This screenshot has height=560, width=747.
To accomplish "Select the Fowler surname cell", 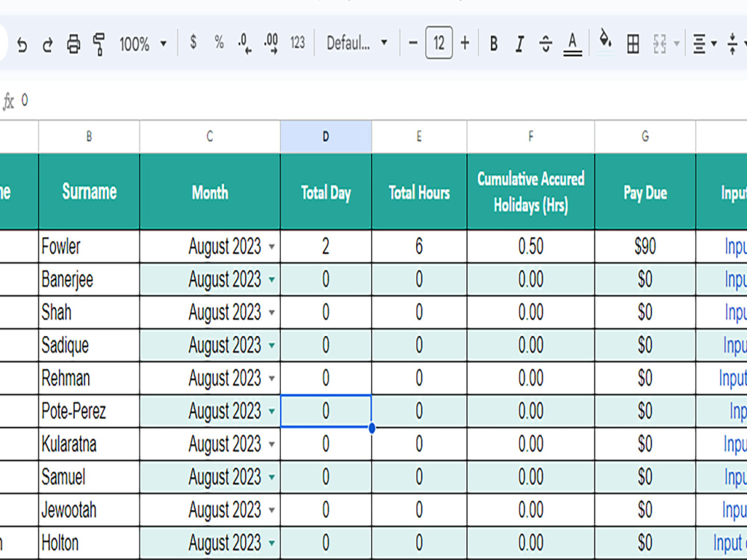I will point(89,246).
